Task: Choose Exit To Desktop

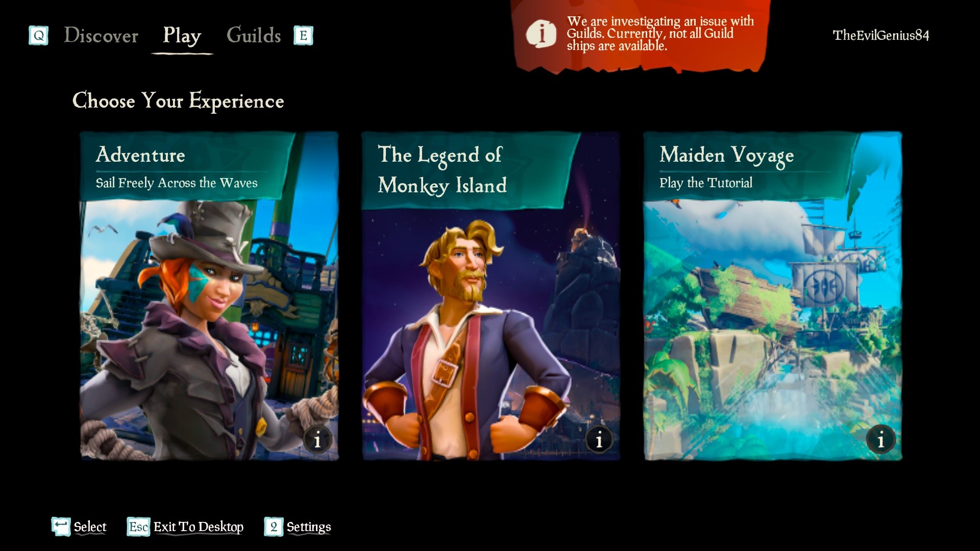Action: coord(199,527)
